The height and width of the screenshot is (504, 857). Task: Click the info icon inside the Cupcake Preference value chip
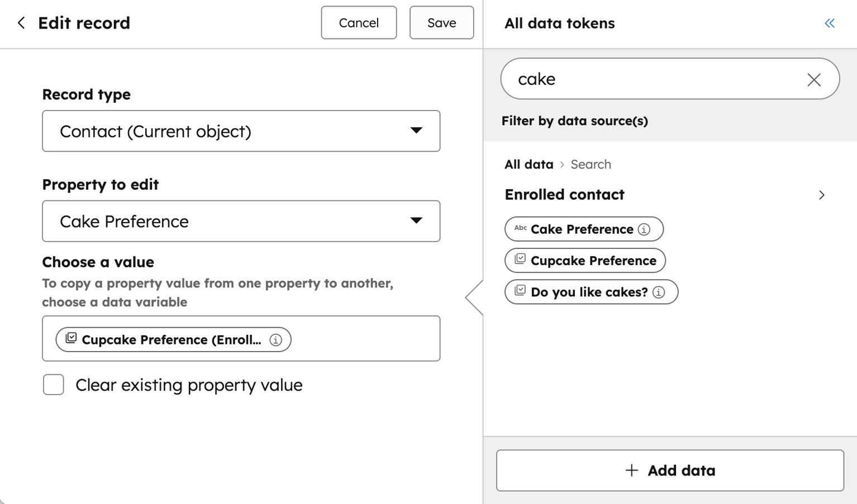click(275, 339)
